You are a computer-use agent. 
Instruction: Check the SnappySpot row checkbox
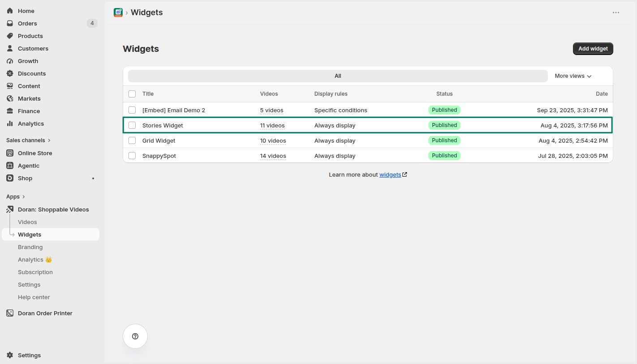(132, 156)
